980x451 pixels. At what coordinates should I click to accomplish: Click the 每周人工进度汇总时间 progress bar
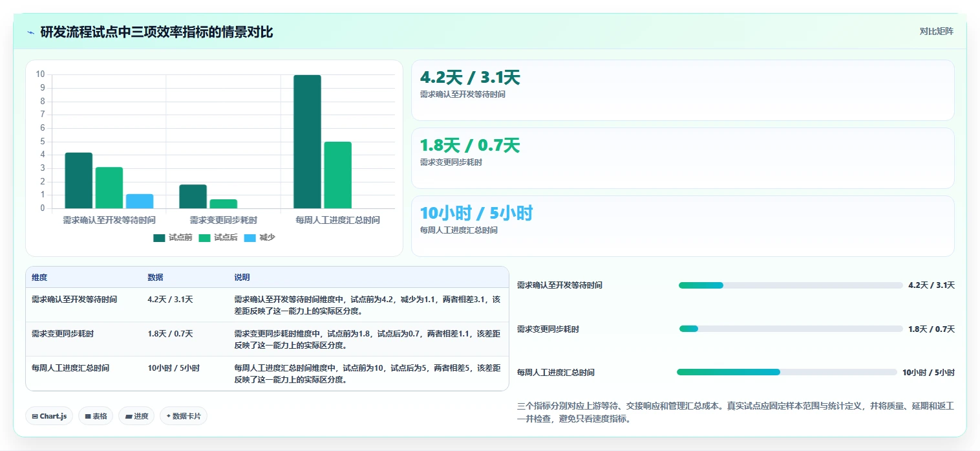point(787,372)
